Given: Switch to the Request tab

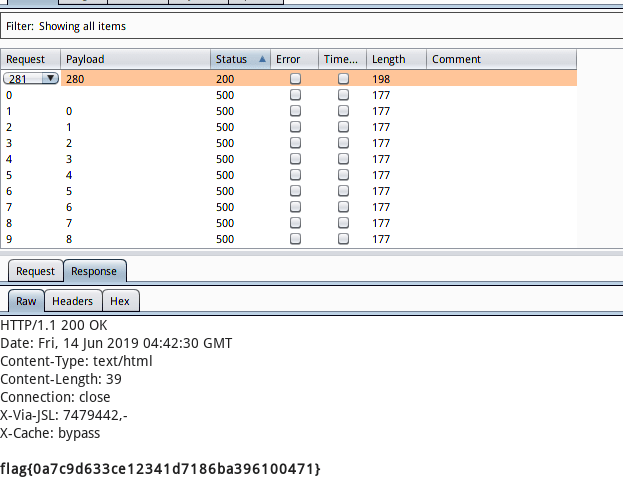Looking at the screenshot, I should 35,271.
